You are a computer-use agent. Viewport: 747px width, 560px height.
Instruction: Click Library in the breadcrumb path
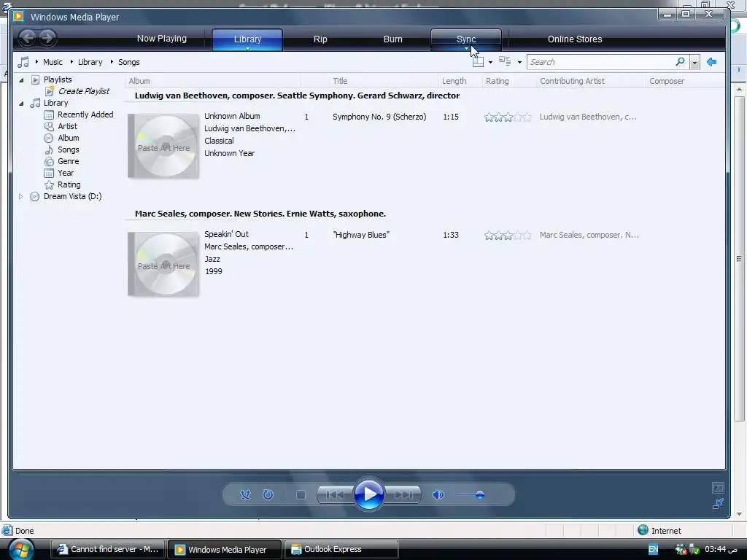click(x=90, y=62)
